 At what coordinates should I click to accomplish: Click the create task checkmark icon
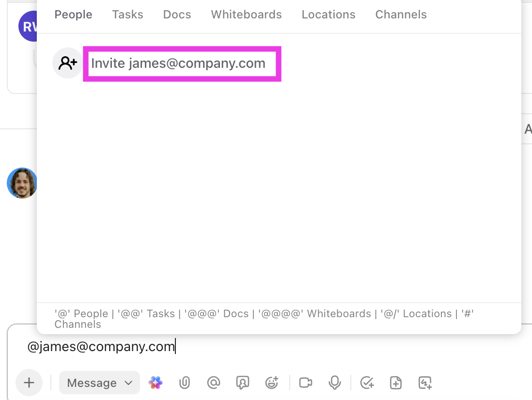367,383
